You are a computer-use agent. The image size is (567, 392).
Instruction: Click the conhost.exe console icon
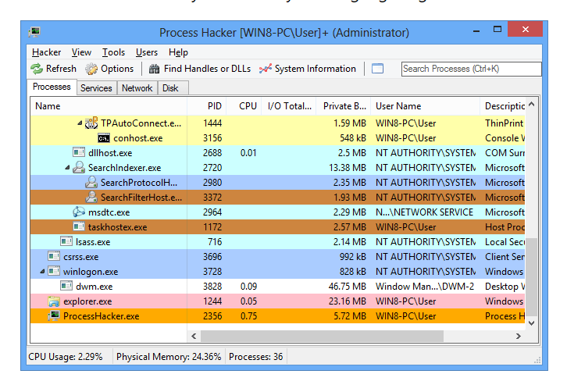coord(104,138)
